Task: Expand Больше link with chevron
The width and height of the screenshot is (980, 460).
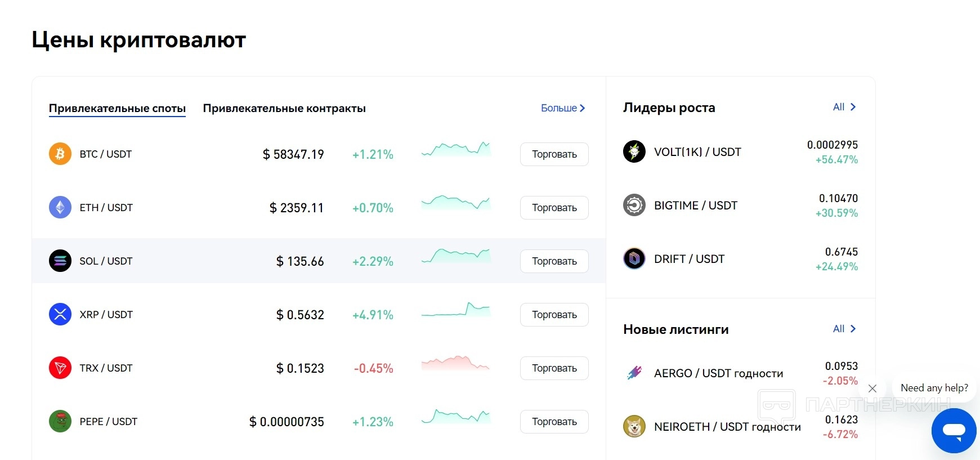Action: coord(563,108)
